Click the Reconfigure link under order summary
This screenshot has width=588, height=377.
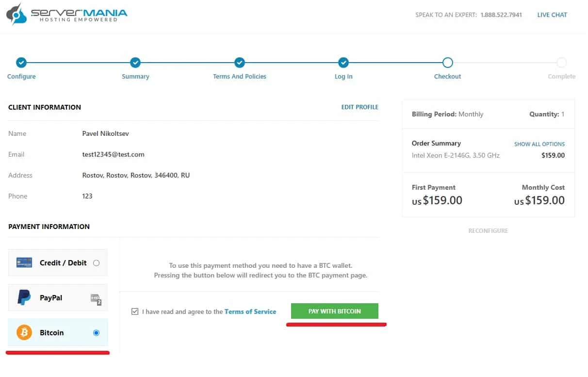pyautogui.click(x=488, y=231)
